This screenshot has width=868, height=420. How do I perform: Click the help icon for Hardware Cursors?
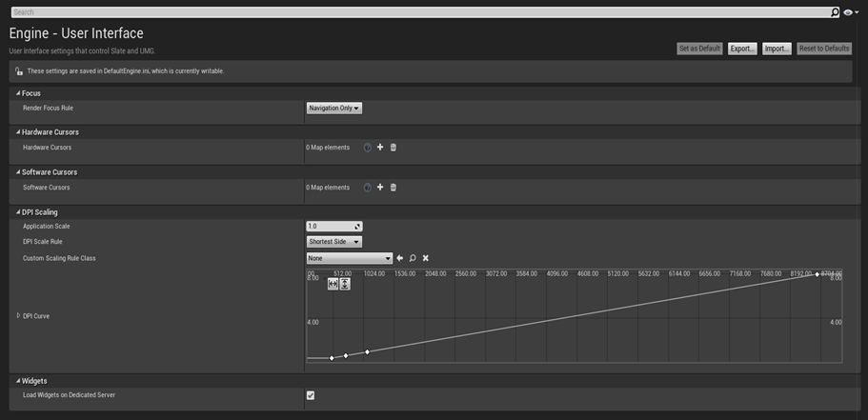367,148
